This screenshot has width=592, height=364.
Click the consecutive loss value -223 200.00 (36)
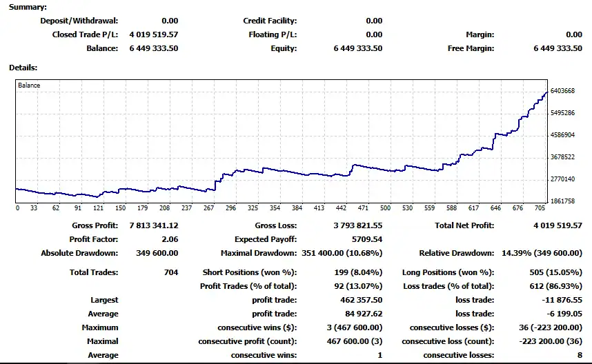click(x=551, y=341)
